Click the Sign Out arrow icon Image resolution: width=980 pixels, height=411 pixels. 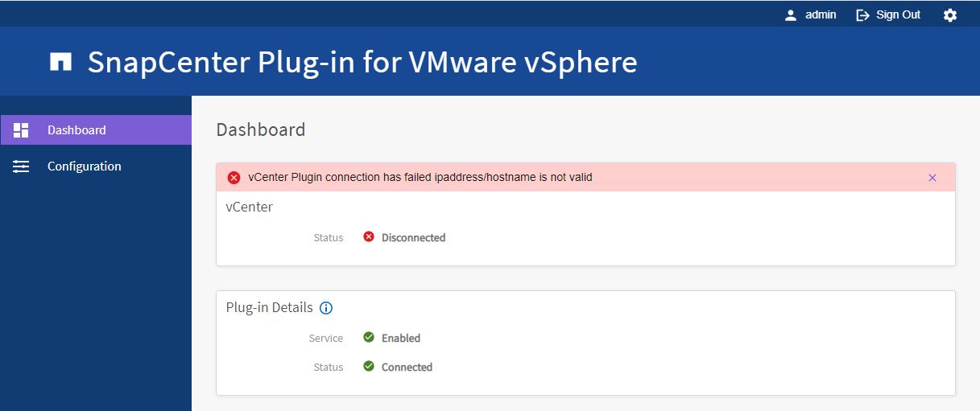point(862,15)
